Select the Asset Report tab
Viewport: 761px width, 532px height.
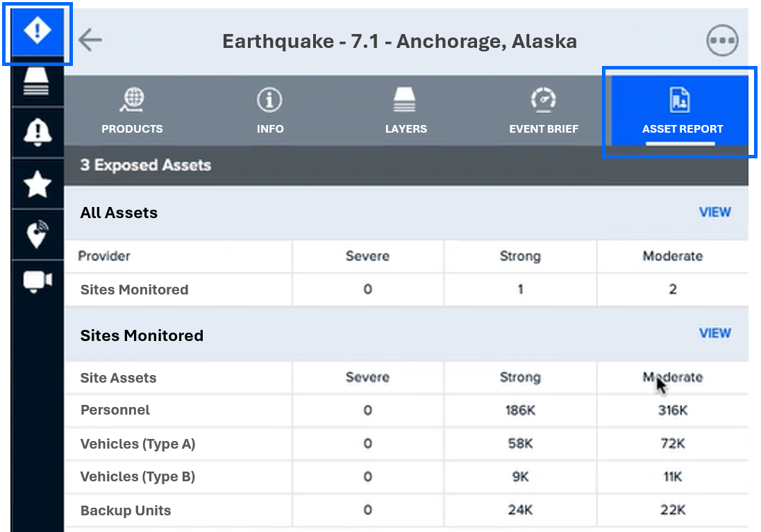[682, 111]
